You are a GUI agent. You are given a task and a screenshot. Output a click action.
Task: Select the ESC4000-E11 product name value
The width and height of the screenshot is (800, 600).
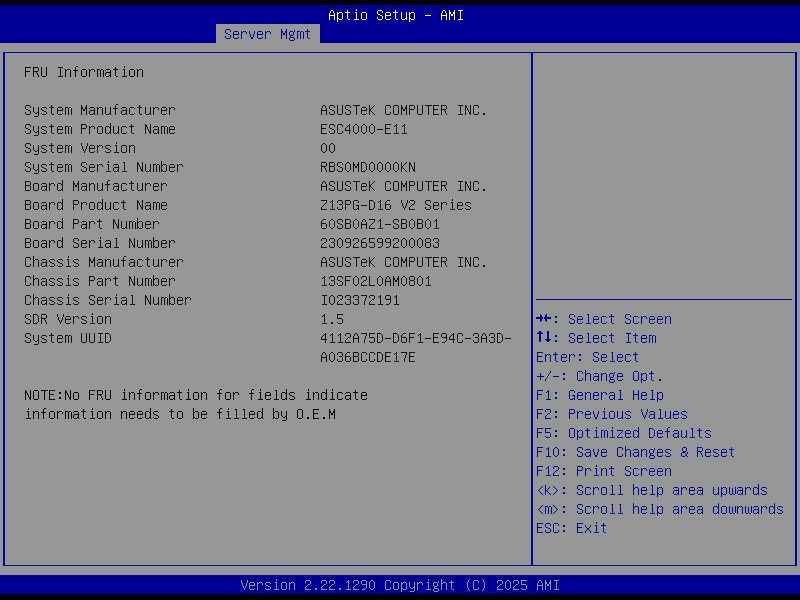[364, 129]
